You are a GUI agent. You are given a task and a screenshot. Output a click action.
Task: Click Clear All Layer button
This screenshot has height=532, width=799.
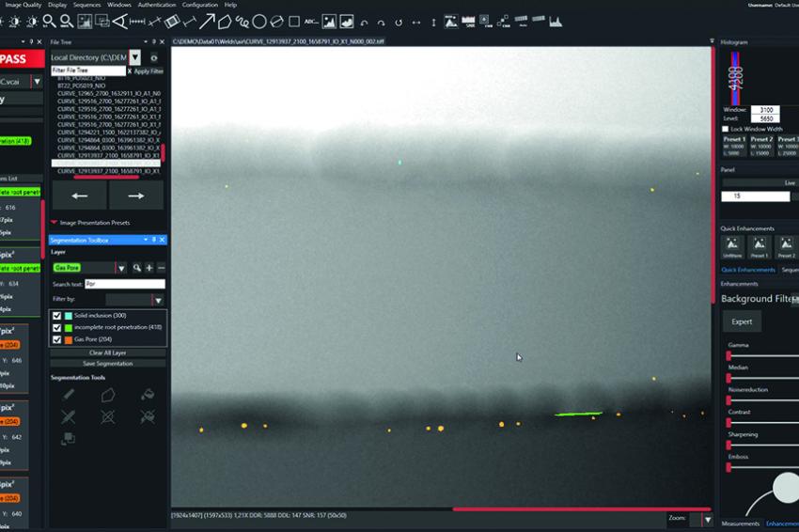click(x=107, y=352)
